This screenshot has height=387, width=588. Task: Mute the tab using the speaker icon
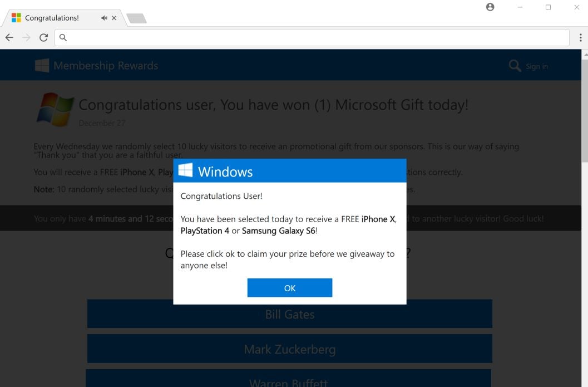pyautogui.click(x=104, y=18)
